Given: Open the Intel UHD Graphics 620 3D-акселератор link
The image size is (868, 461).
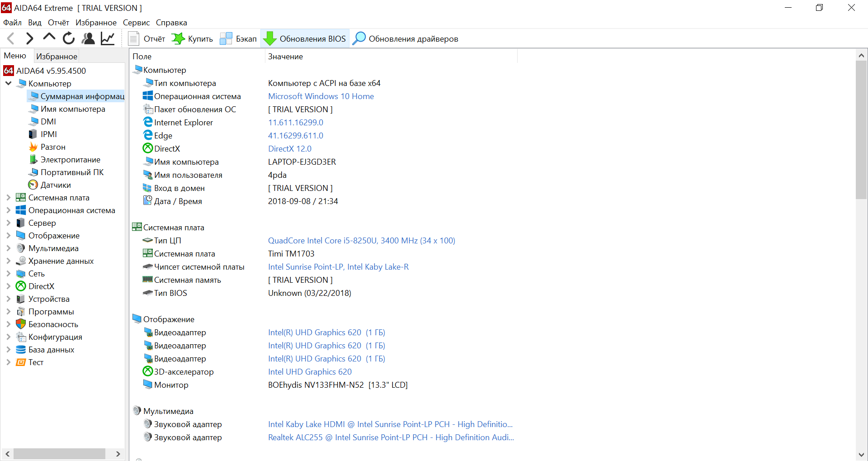Looking at the screenshot, I should (310, 372).
